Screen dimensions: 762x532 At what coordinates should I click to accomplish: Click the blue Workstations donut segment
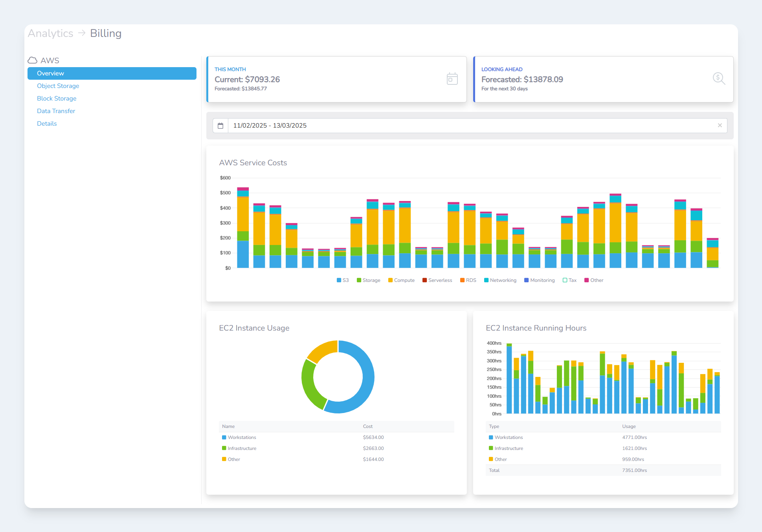tap(368, 377)
